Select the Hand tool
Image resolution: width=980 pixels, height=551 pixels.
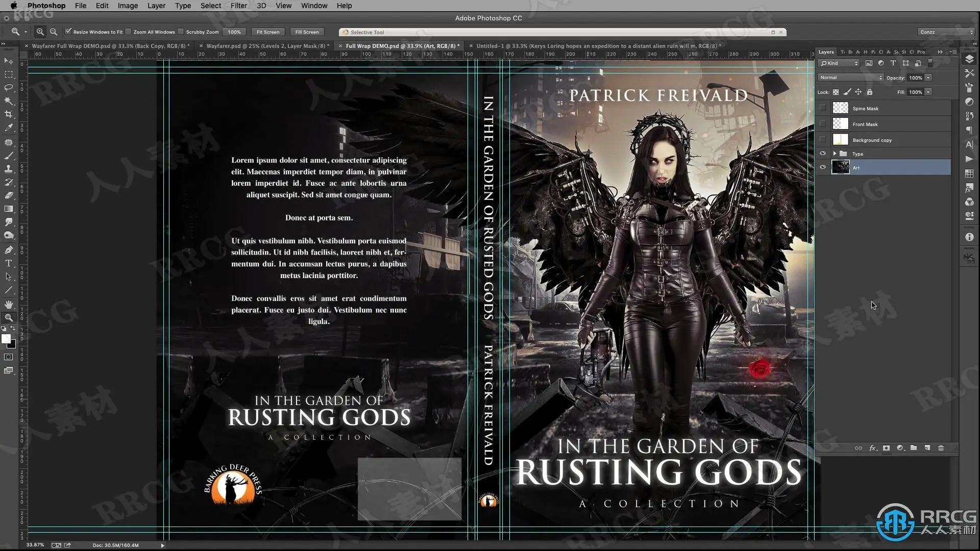click(9, 305)
